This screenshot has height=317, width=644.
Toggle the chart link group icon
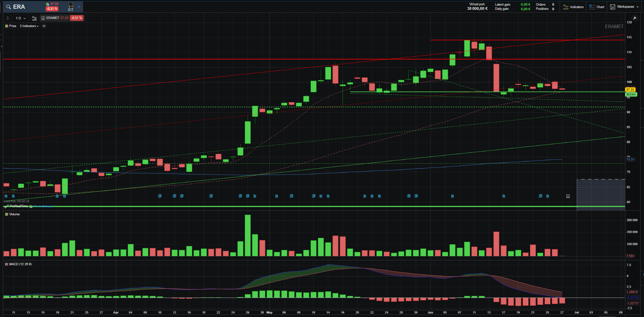pyautogui.click(x=8, y=18)
